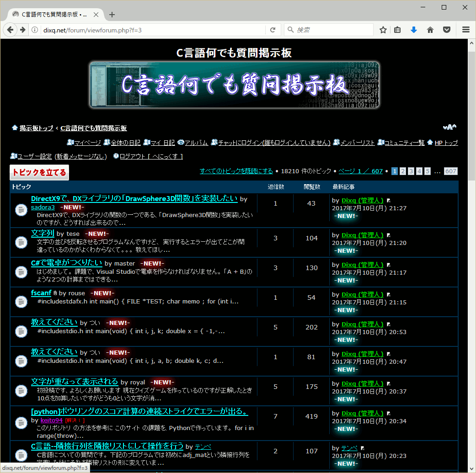The width and height of the screenshot is (476, 473).
Task: Click the Firefox downloads arrow icon
Action: coord(414,30)
